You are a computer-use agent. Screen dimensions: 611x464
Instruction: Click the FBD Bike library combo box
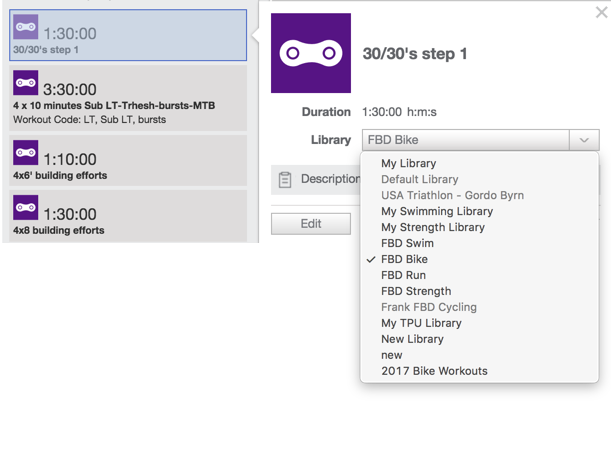(x=480, y=140)
